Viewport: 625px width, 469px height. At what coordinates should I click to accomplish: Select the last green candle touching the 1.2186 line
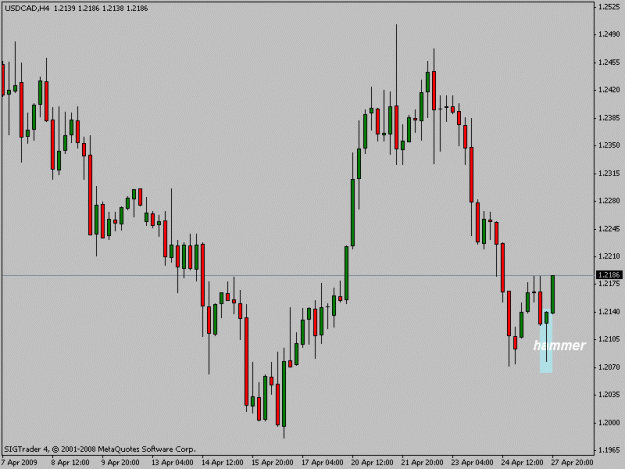[553, 294]
